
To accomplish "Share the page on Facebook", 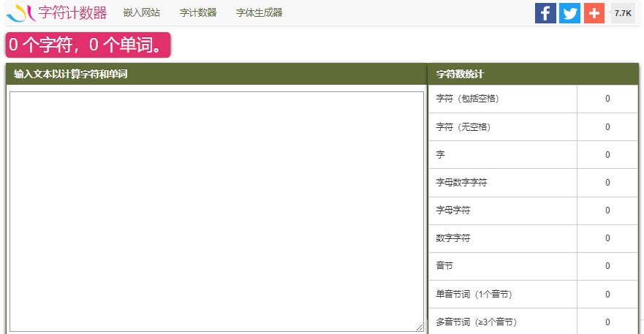I will pyautogui.click(x=545, y=13).
